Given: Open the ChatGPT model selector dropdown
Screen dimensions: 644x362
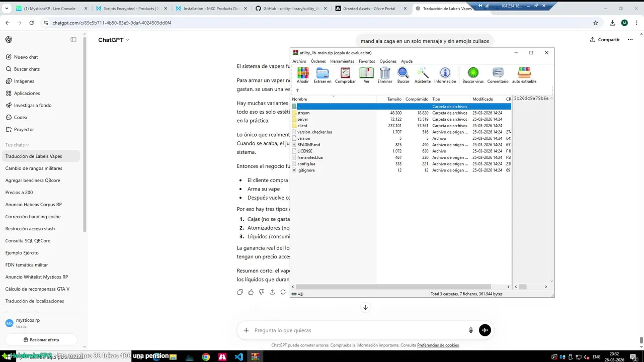Looking at the screenshot, I should pyautogui.click(x=114, y=40).
